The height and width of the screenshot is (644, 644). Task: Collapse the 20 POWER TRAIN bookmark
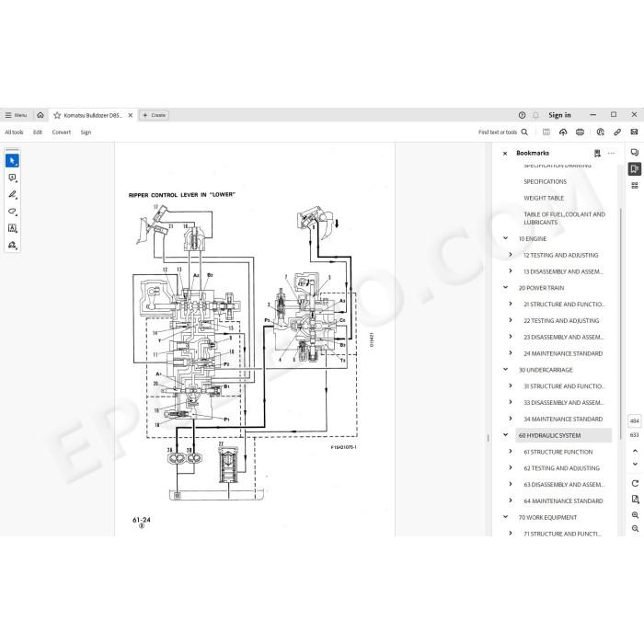coord(506,287)
